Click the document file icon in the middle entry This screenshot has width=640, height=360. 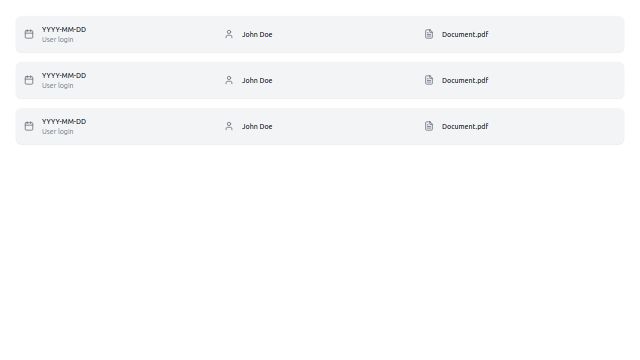pos(429,80)
